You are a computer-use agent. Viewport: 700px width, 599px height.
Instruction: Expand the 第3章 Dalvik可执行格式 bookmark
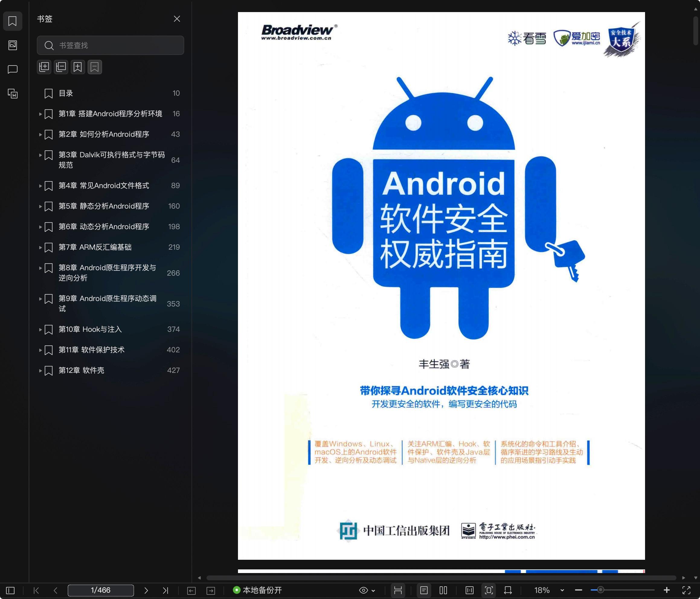pyautogui.click(x=40, y=155)
